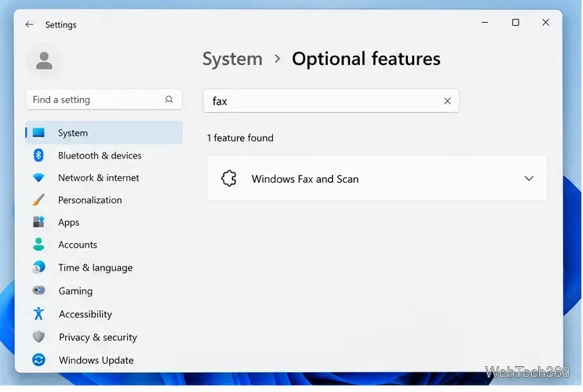Close the Settings window

pos(545,22)
